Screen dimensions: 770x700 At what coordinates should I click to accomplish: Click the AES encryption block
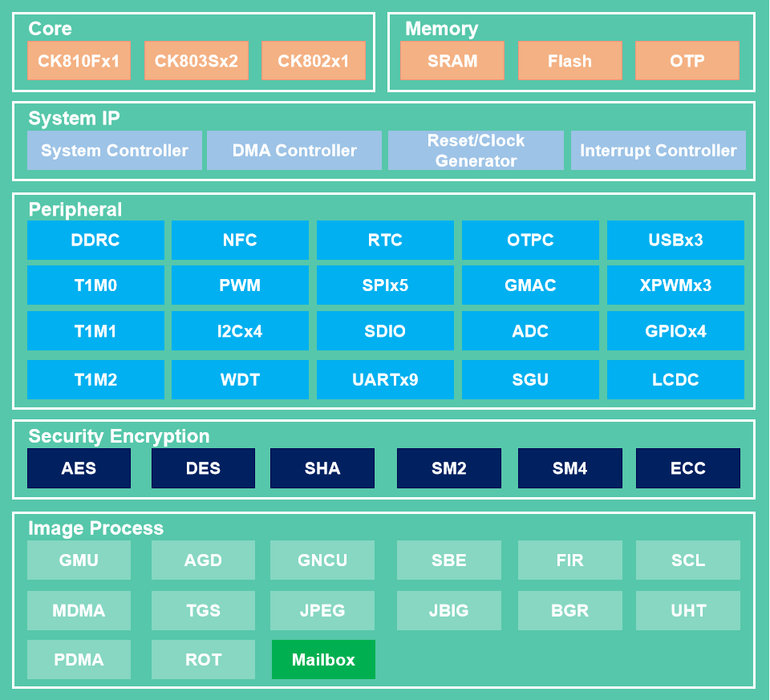pos(79,468)
